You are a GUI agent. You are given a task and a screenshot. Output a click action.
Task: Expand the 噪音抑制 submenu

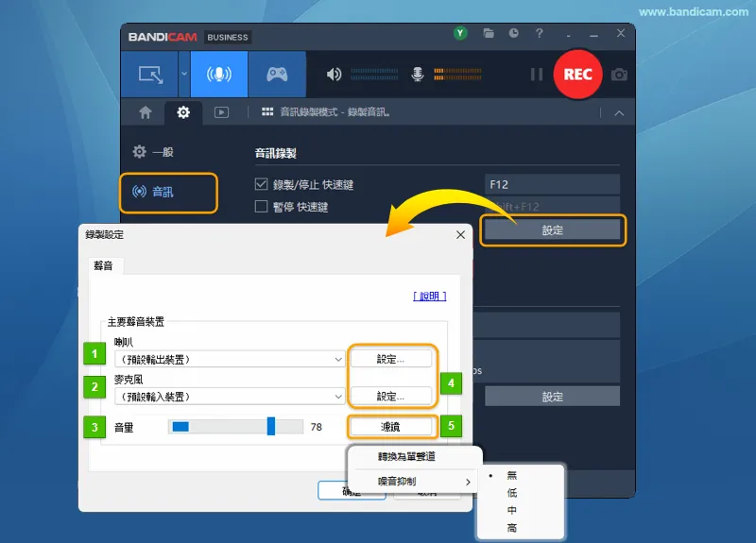[414, 482]
